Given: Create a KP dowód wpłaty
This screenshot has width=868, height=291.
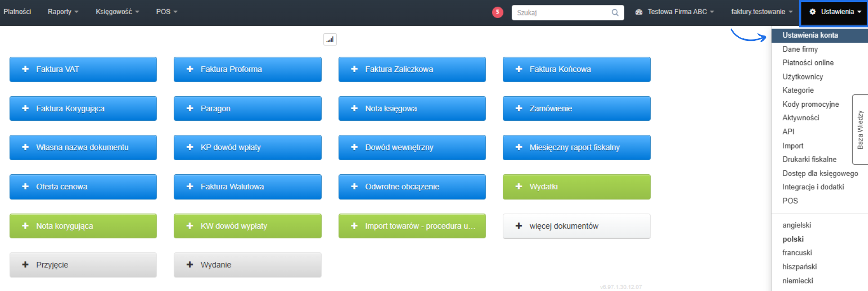Looking at the screenshot, I should pos(248,148).
